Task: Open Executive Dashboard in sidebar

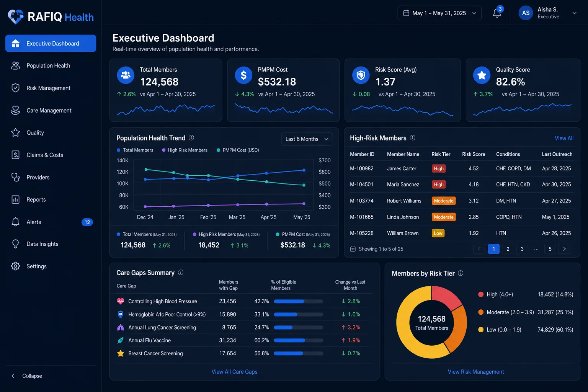Action: pyautogui.click(x=51, y=43)
